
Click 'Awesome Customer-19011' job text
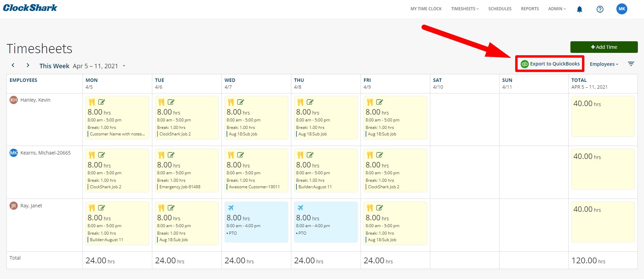pyautogui.click(x=254, y=187)
